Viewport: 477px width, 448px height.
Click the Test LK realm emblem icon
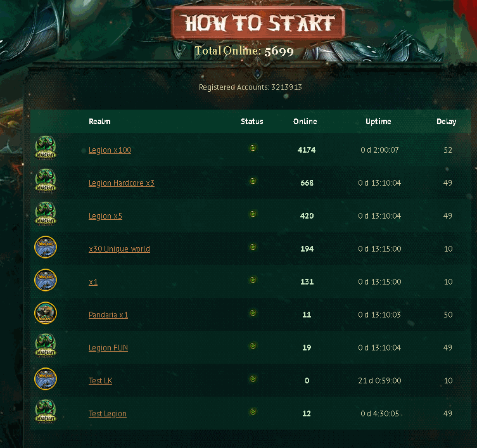(46, 379)
